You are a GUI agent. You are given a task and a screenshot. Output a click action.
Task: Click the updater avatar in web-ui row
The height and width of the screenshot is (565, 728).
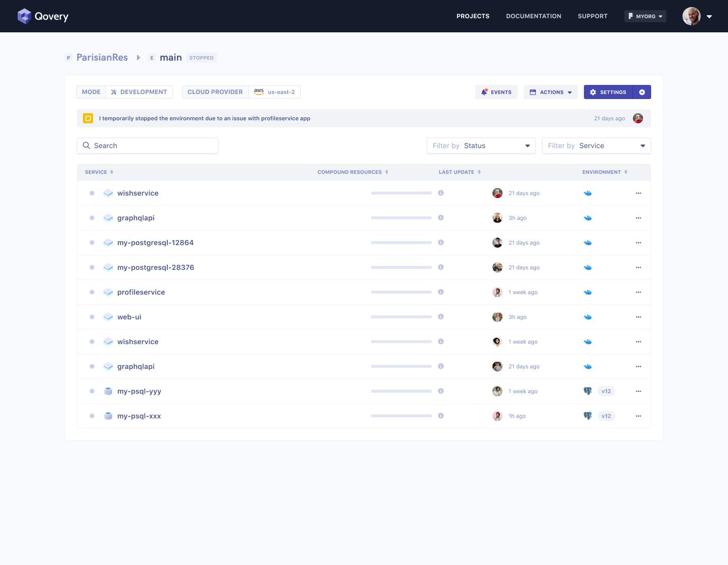497,317
